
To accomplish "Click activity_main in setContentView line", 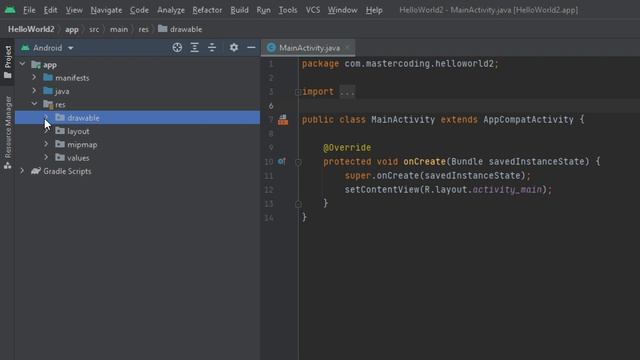I will tap(507, 190).
